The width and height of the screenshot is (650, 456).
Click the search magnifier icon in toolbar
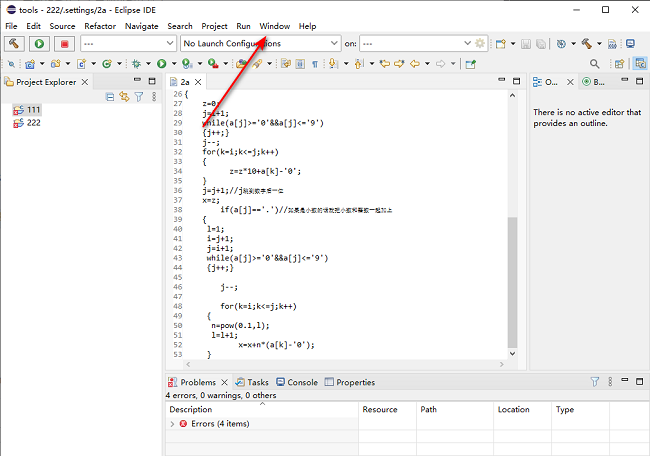[594, 63]
